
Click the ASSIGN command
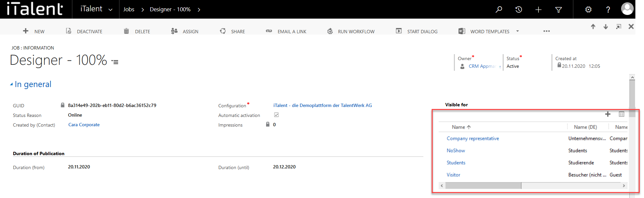tap(184, 31)
